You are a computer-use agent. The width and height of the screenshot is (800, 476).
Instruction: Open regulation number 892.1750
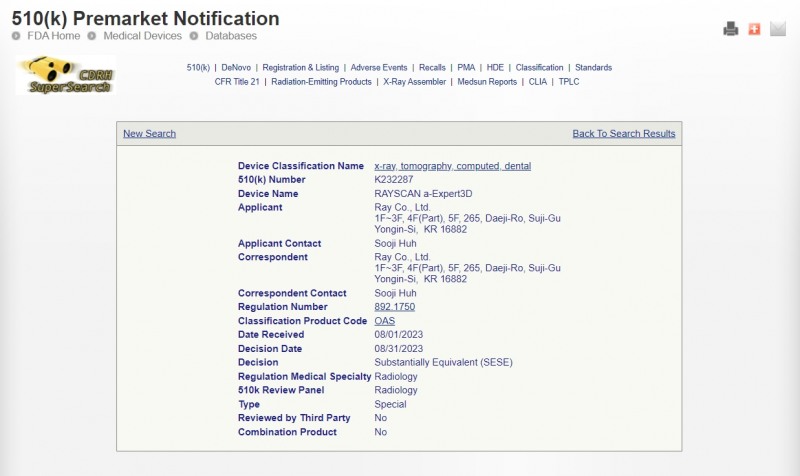(394, 307)
